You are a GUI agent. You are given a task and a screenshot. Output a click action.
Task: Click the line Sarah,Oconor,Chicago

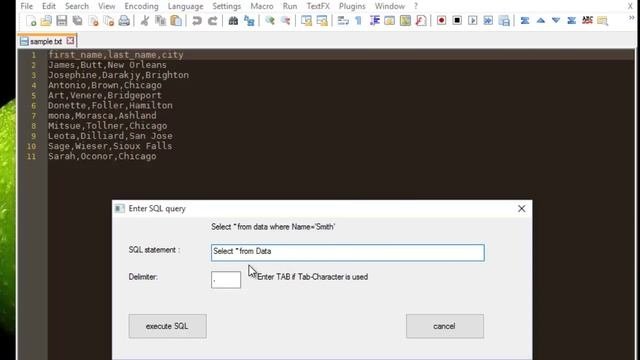coord(102,156)
